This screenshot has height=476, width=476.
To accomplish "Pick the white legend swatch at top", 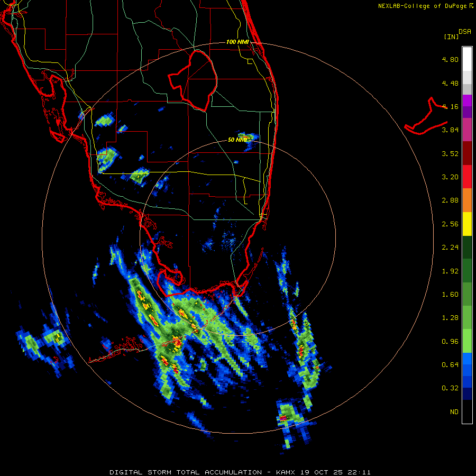I will [x=467, y=59].
